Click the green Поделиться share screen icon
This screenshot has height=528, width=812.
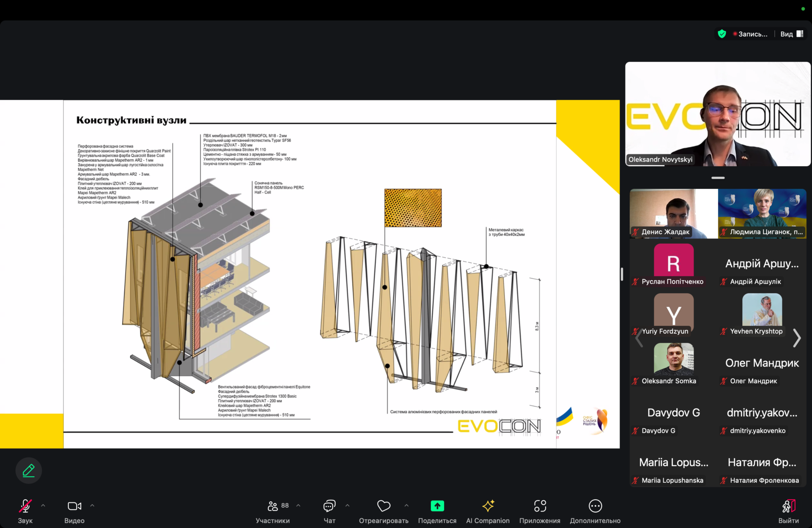(437, 506)
